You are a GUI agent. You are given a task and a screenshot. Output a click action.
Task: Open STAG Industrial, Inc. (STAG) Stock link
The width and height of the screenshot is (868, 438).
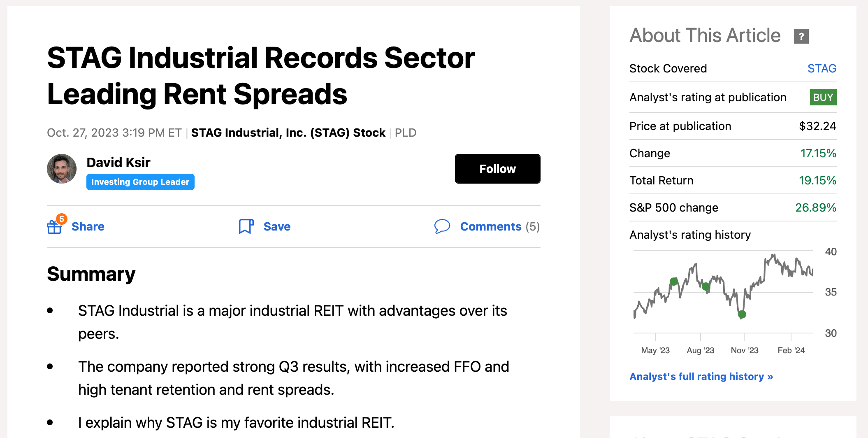point(288,133)
